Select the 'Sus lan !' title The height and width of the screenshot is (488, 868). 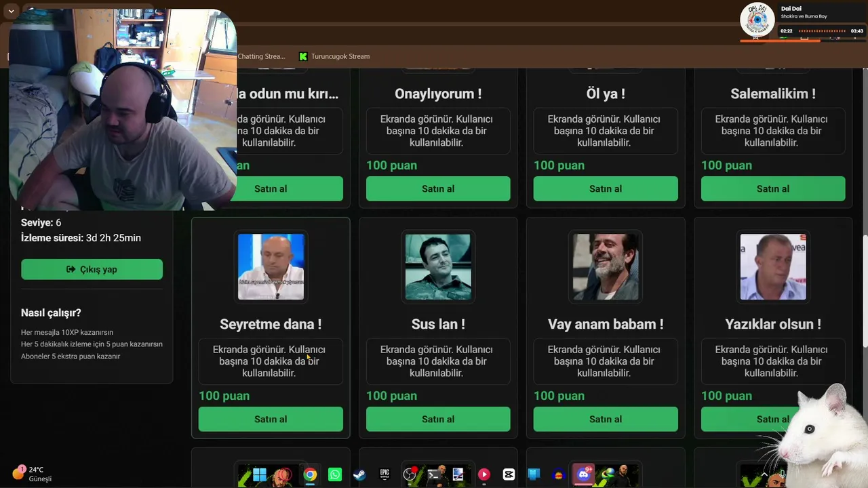[x=438, y=324]
